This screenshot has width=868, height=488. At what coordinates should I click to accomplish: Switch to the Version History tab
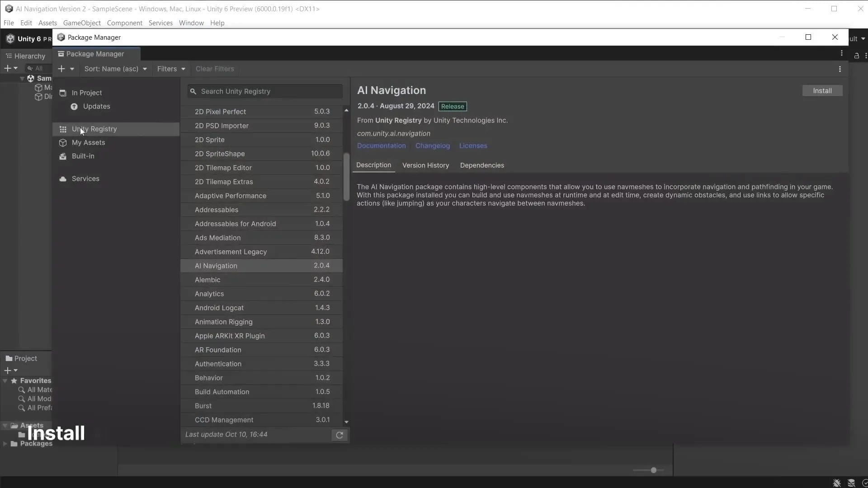pyautogui.click(x=425, y=165)
